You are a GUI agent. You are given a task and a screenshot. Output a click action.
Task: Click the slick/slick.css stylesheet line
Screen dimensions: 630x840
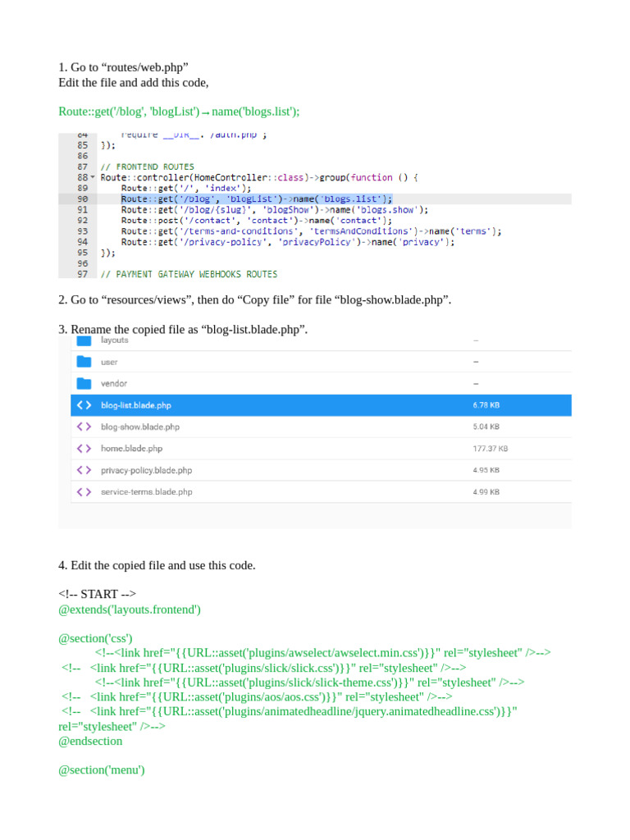pos(263,668)
